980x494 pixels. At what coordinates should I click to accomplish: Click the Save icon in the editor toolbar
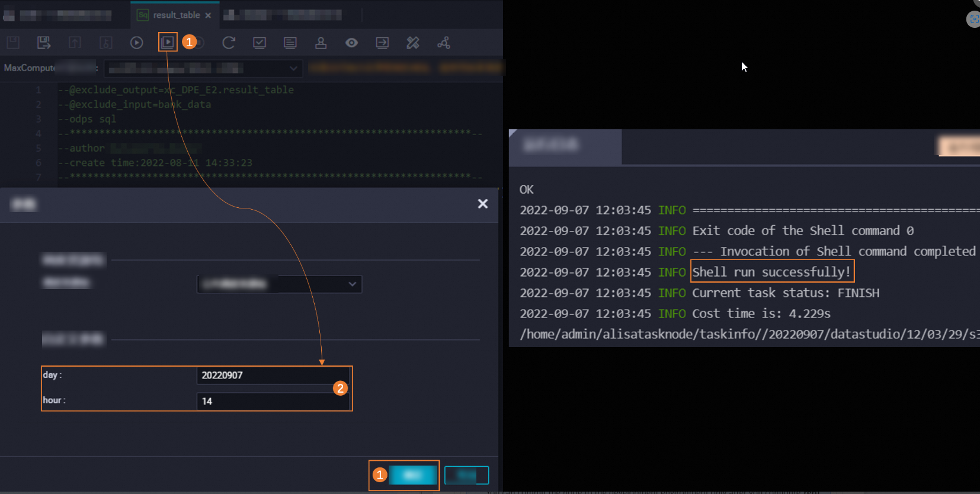13,43
